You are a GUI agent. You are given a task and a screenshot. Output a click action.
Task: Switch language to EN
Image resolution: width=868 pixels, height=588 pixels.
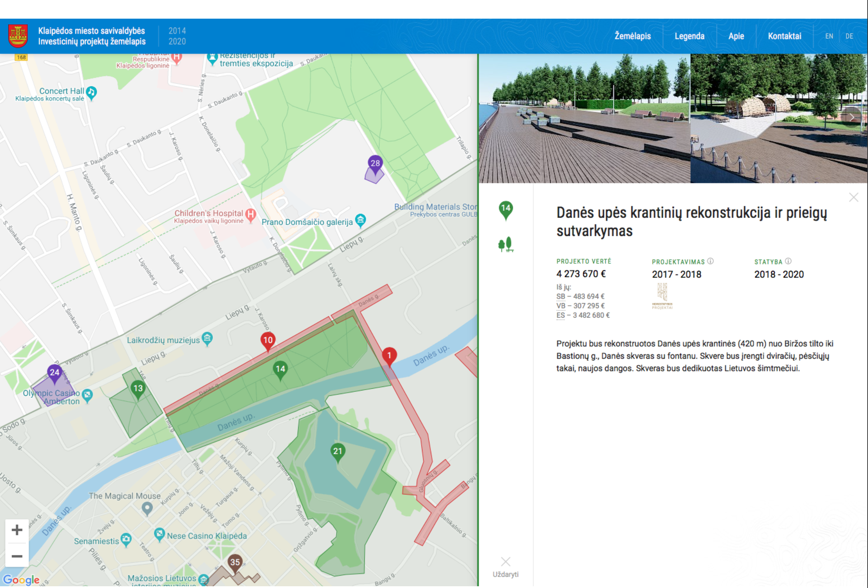click(829, 36)
